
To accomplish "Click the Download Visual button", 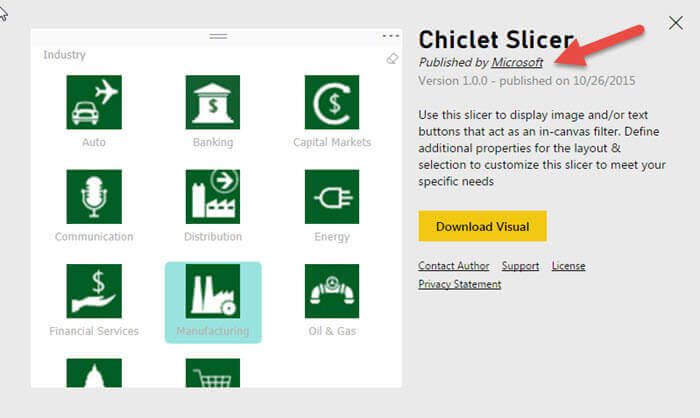I will (x=482, y=226).
